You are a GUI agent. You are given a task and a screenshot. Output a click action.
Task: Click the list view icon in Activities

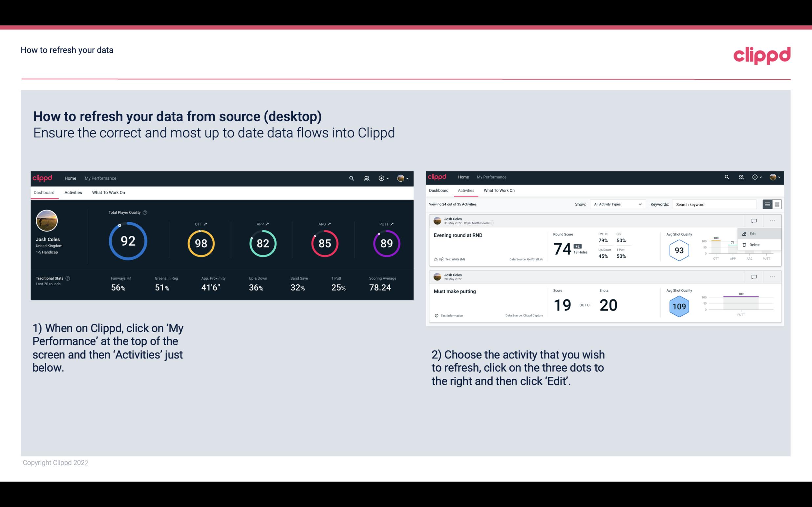coord(768,204)
